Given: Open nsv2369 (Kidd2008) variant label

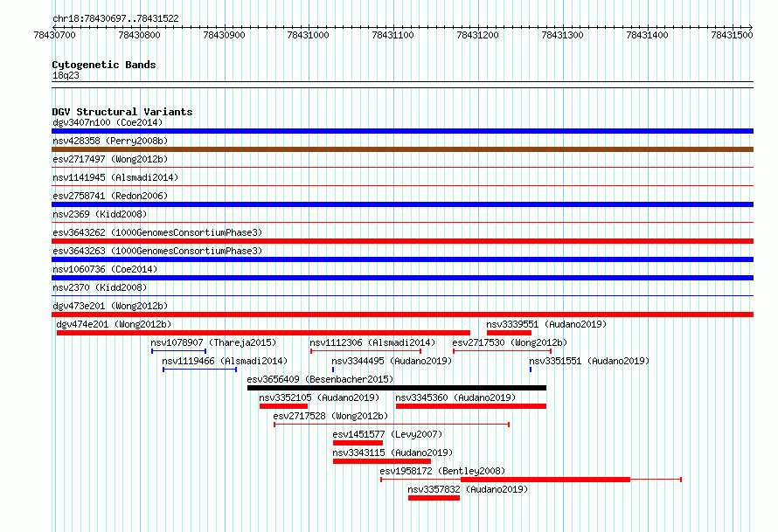Looking at the screenshot, I should [x=100, y=214].
